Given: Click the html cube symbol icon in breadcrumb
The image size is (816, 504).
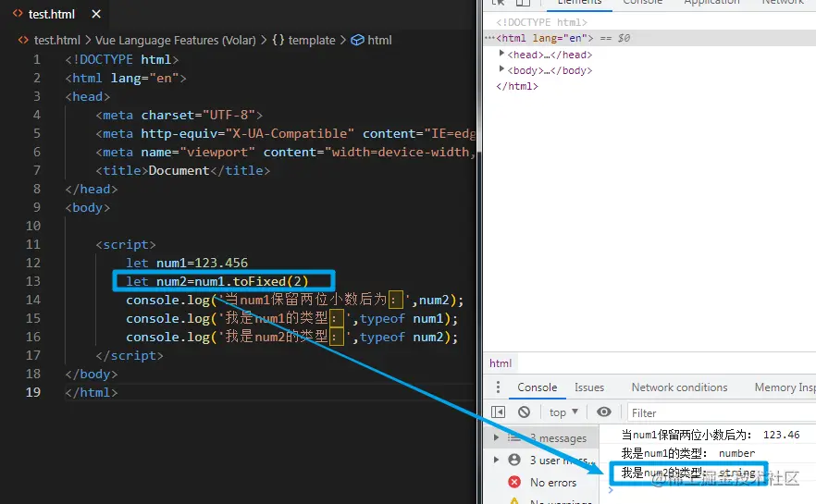Looking at the screenshot, I should click(357, 40).
